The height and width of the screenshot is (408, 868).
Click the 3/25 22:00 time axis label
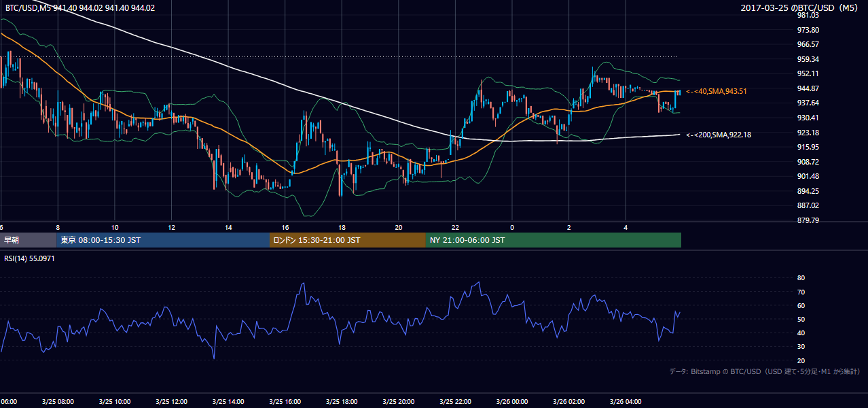(455, 402)
